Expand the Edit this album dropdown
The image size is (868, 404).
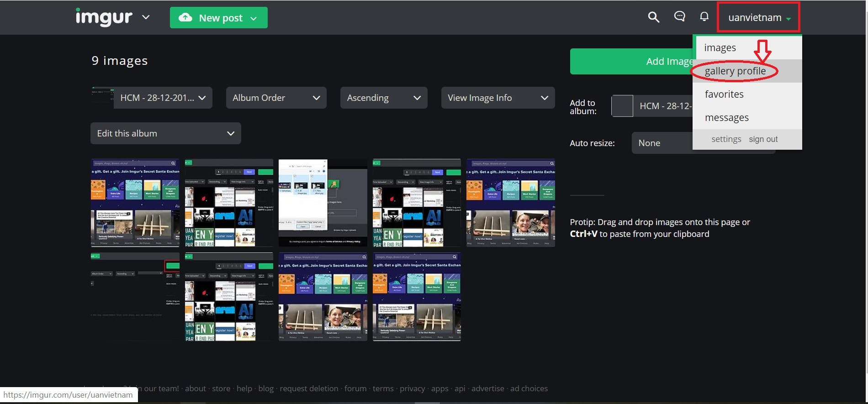[x=165, y=133]
